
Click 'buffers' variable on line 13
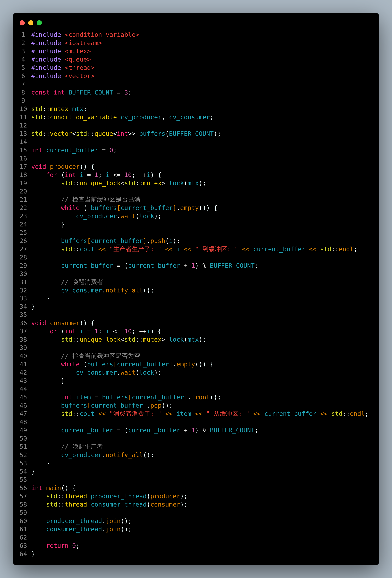coord(152,134)
